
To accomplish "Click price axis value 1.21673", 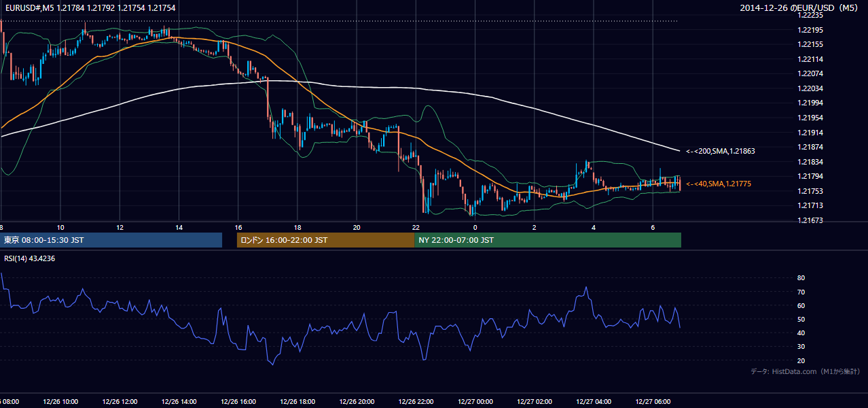I will click(x=809, y=220).
